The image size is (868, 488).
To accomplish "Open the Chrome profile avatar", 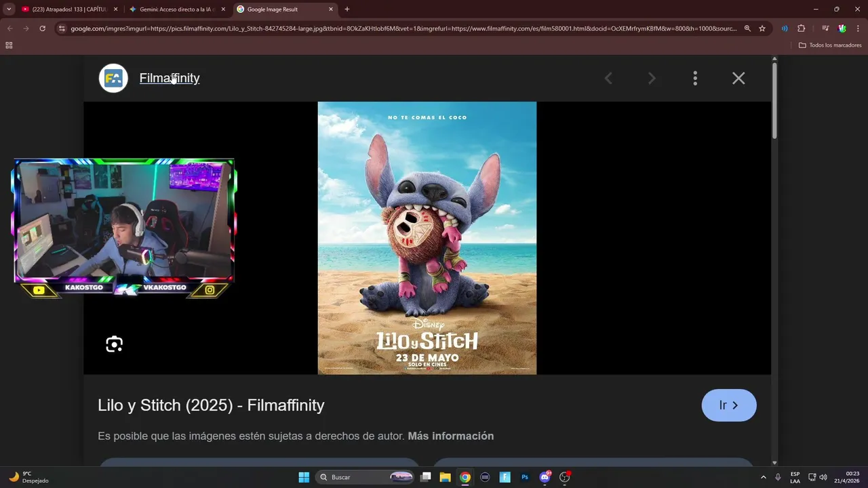I will pos(842,28).
